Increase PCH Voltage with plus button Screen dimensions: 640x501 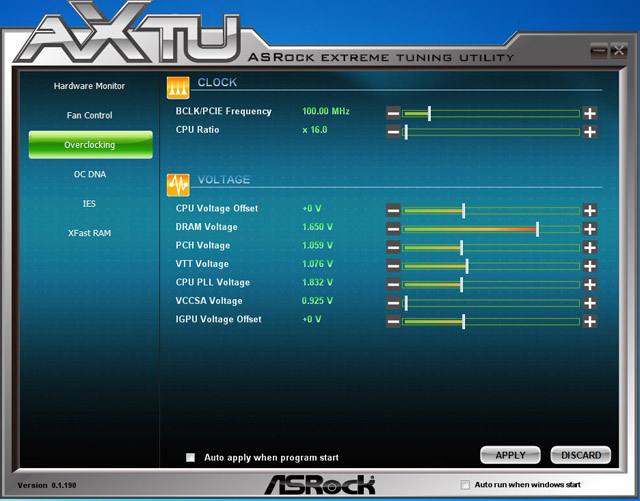point(590,247)
